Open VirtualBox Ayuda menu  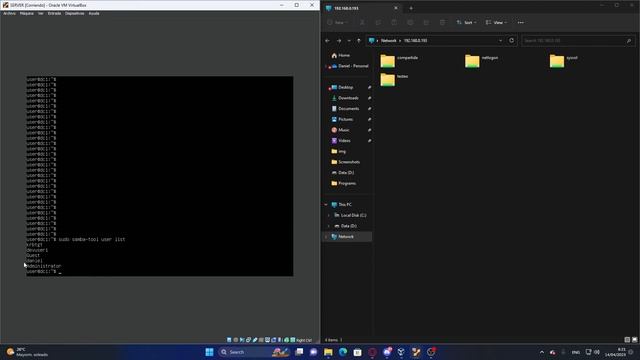(94, 13)
